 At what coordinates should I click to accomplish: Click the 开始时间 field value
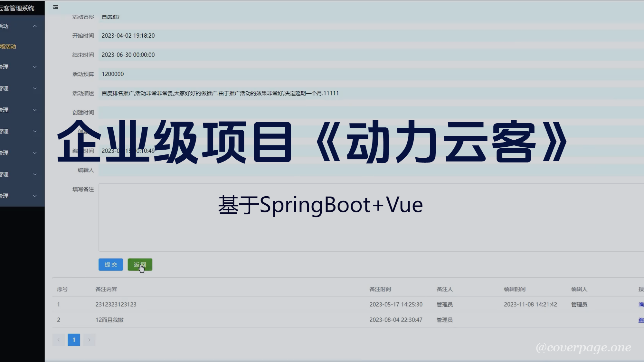tap(128, 36)
